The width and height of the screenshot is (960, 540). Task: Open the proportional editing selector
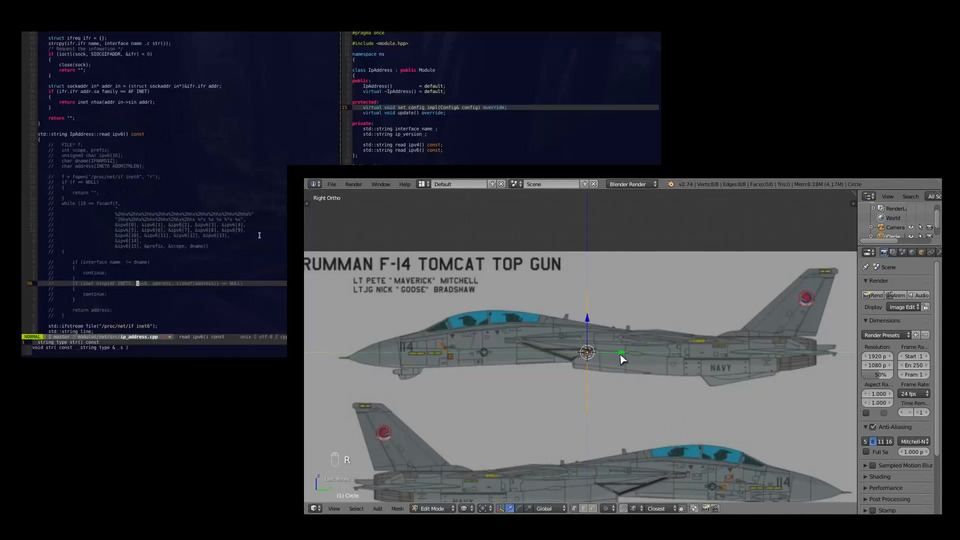607,508
